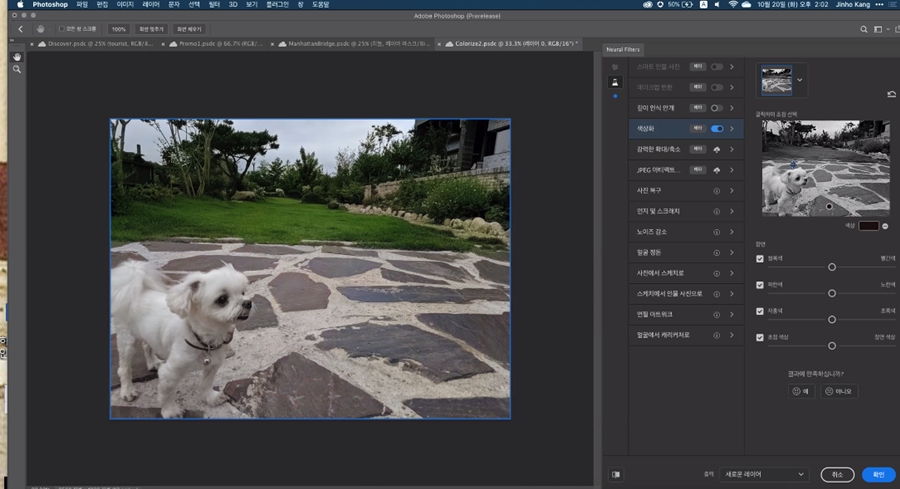Expand the 강력한 확대/축소 filter chevron
Image resolution: width=900 pixels, height=489 pixels.
coord(732,149)
